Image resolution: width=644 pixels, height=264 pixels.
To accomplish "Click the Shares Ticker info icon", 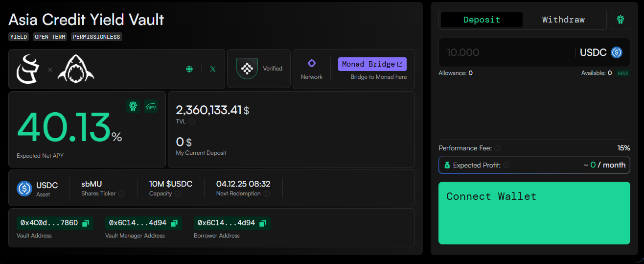I will (121, 193).
